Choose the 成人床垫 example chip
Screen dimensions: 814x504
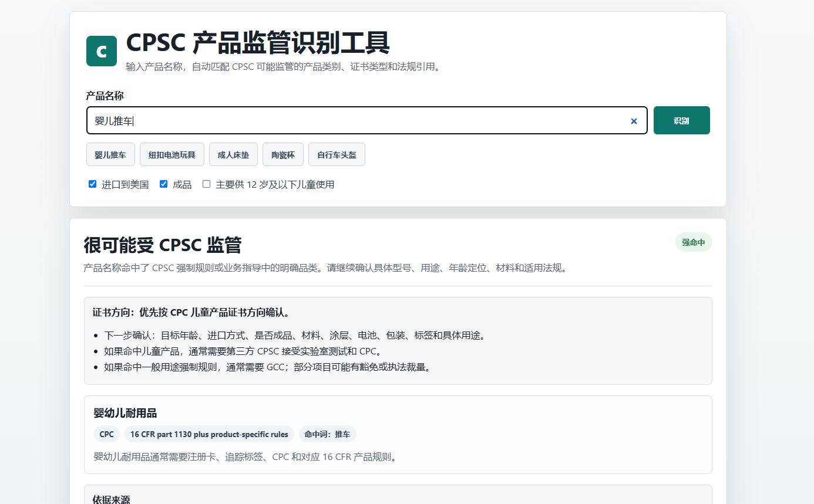(233, 154)
